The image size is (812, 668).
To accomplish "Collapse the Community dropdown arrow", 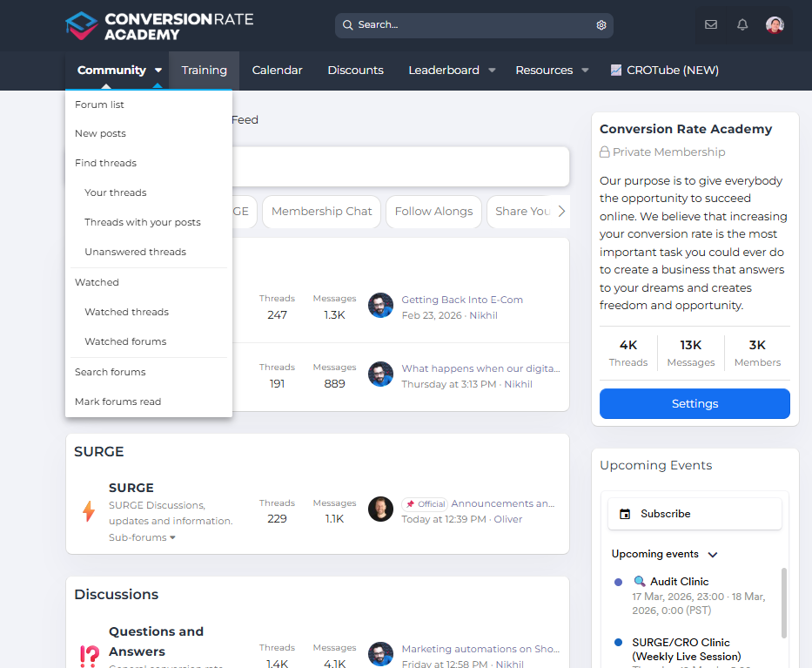I will (x=158, y=70).
